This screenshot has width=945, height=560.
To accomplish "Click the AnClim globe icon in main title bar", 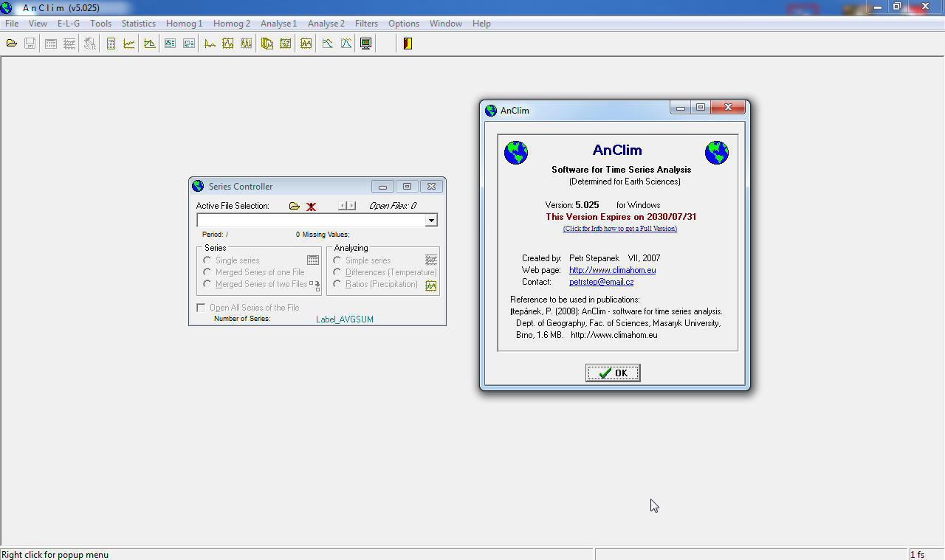I will point(6,7).
